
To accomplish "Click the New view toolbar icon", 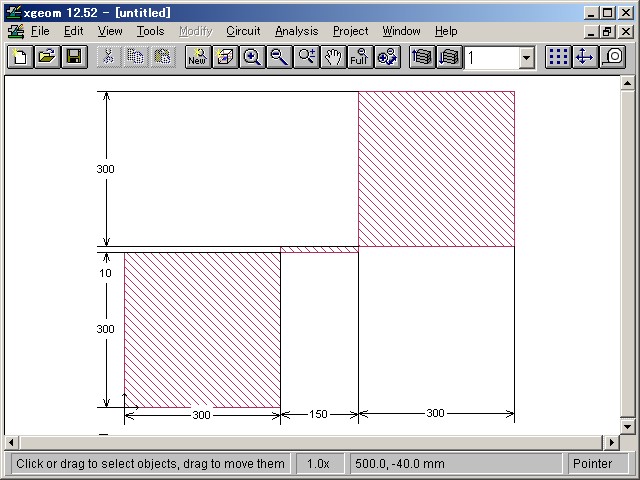I will tap(198, 57).
